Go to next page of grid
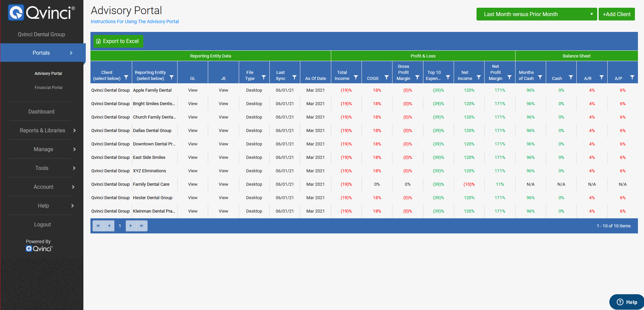 (131, 226)
